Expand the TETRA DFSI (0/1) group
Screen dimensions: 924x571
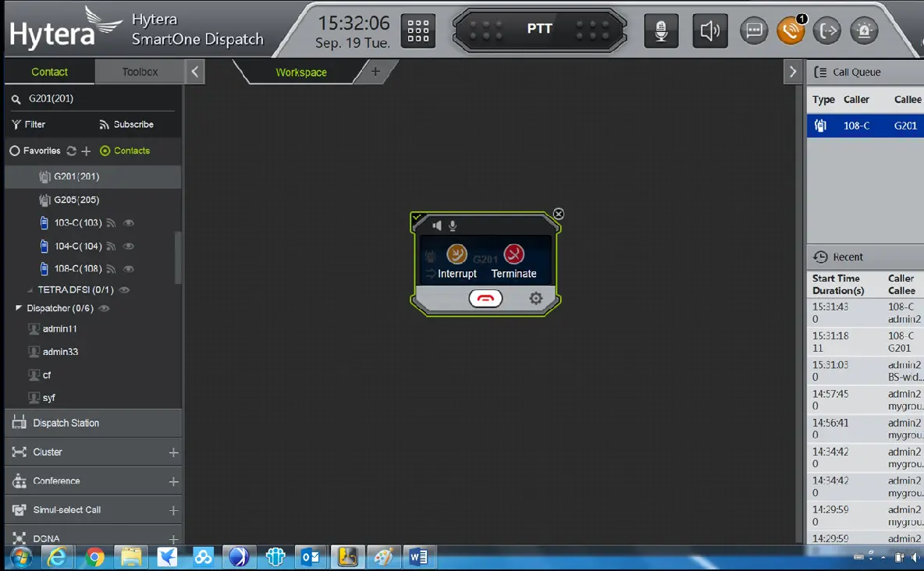pyautogui.click(x=30, y=290)
